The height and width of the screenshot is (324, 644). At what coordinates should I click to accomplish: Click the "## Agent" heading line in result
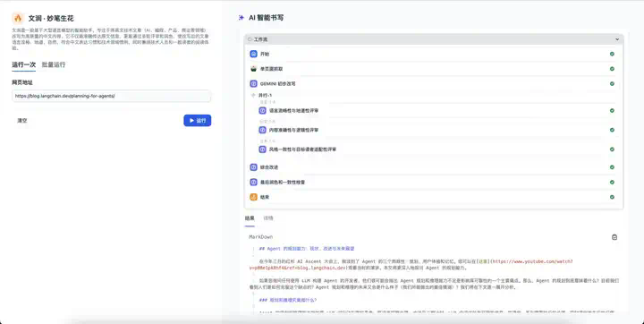coord(307,249)
